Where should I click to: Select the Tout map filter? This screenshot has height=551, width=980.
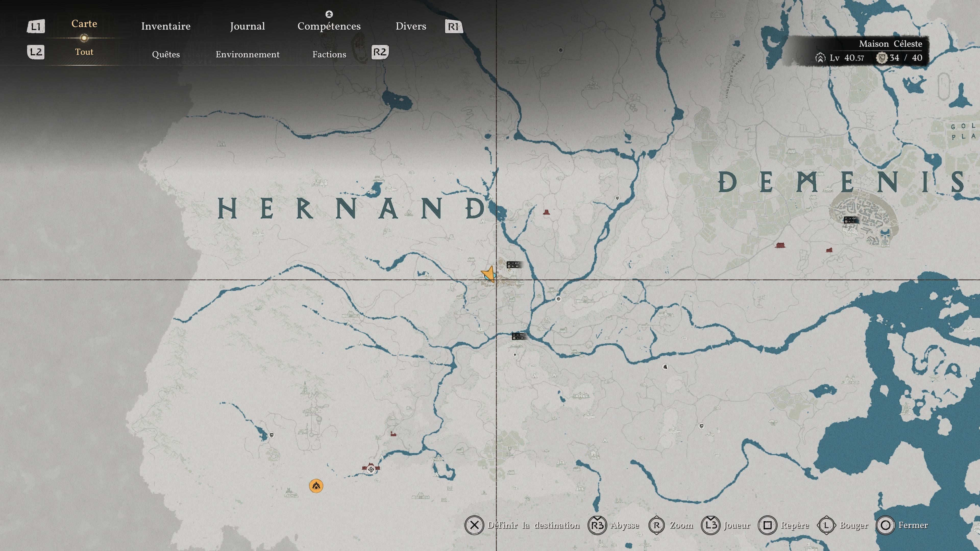pyautogui.click(x=84, y=52)
